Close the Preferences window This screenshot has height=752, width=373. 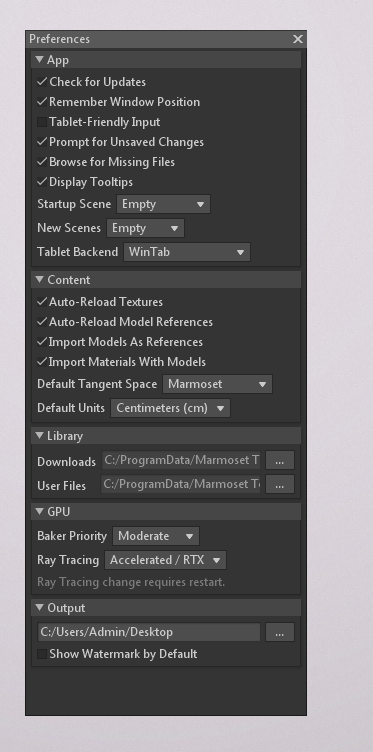click(x=298, y=39)
